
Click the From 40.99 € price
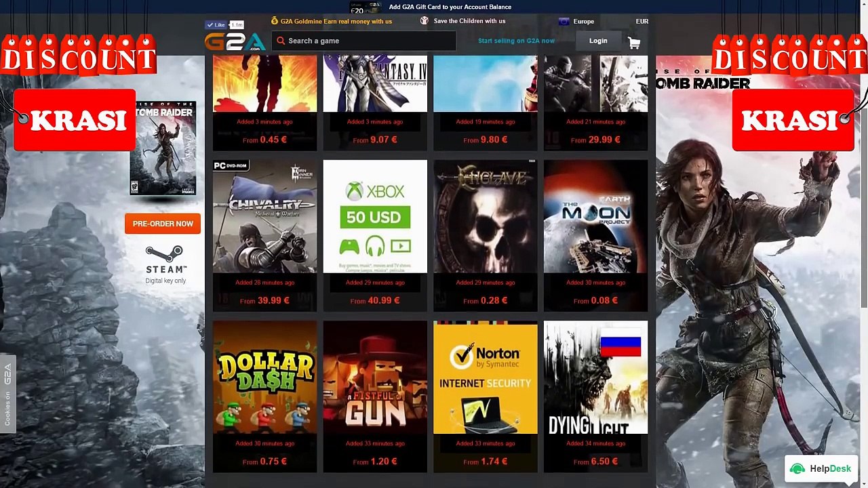(375, 300)
